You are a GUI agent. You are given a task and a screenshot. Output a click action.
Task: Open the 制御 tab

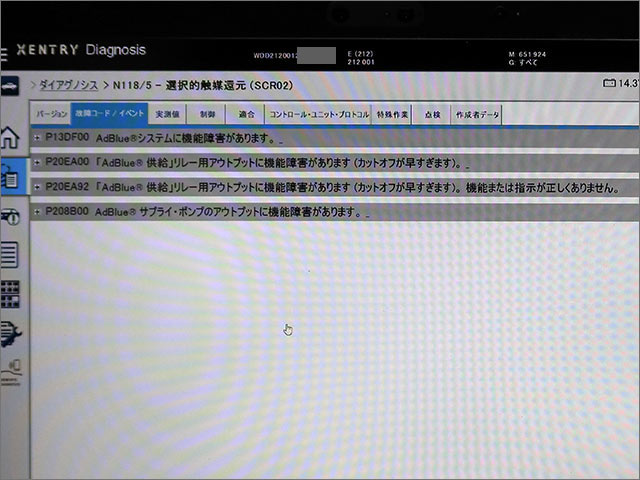[207, 114]
